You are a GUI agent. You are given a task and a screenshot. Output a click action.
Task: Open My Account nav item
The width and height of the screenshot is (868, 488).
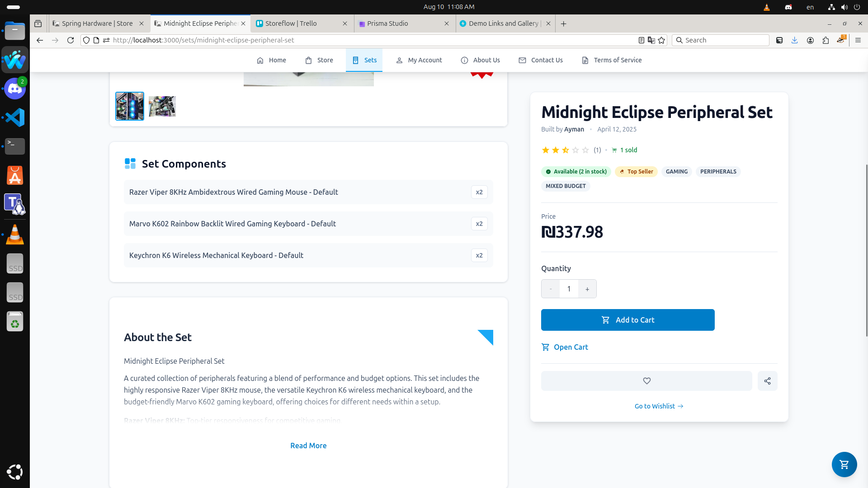[x=419, y=60]
